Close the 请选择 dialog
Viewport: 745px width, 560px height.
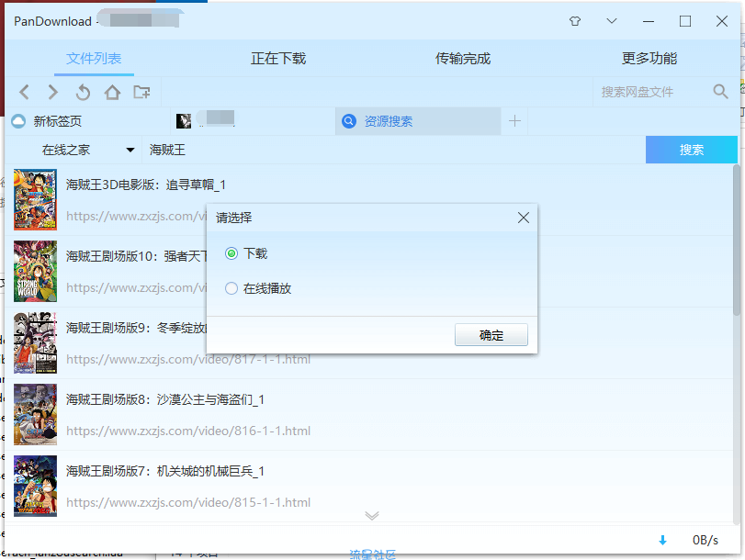coord(524,218)
